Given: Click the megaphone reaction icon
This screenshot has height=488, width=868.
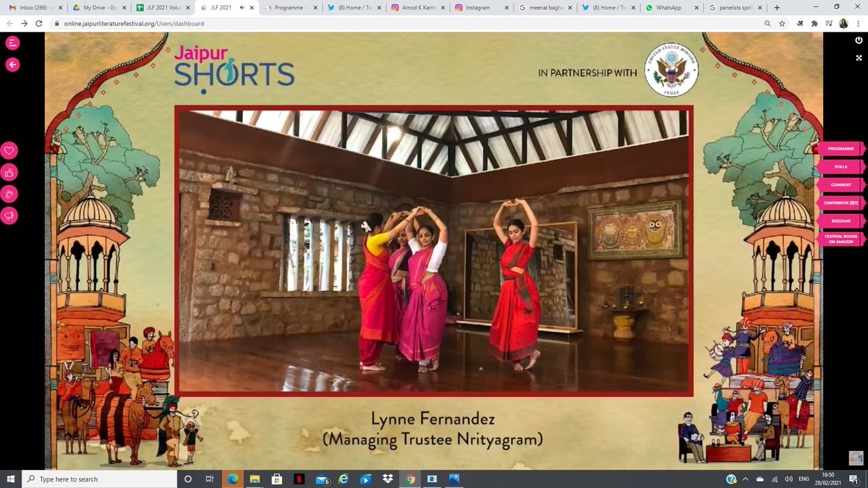Looking at the screenshot, I should [9, 215].
